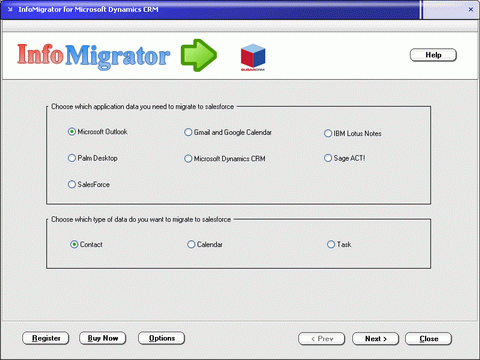Click the title bar system menu icon
480x360 pixels.
click(10, 9)
